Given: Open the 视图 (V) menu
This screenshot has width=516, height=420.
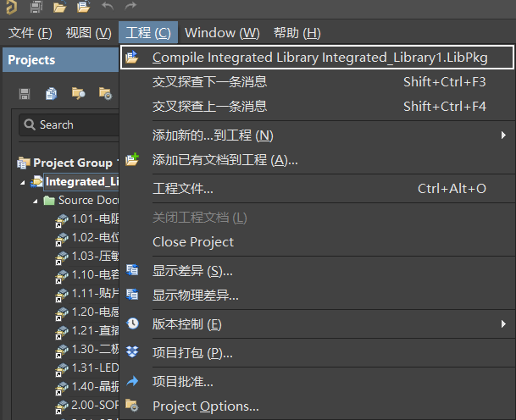Looking at the screenshot, I should point(88,33).
